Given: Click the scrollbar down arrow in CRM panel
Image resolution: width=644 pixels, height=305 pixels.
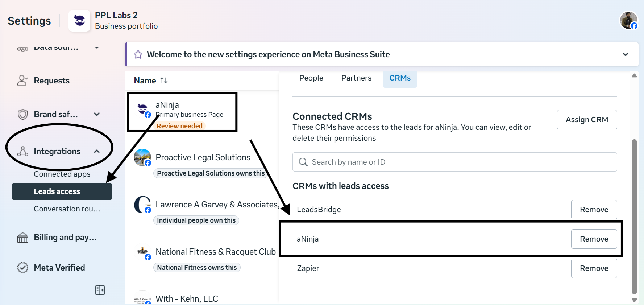Looking at the screenshot, I should pos(634,300).
